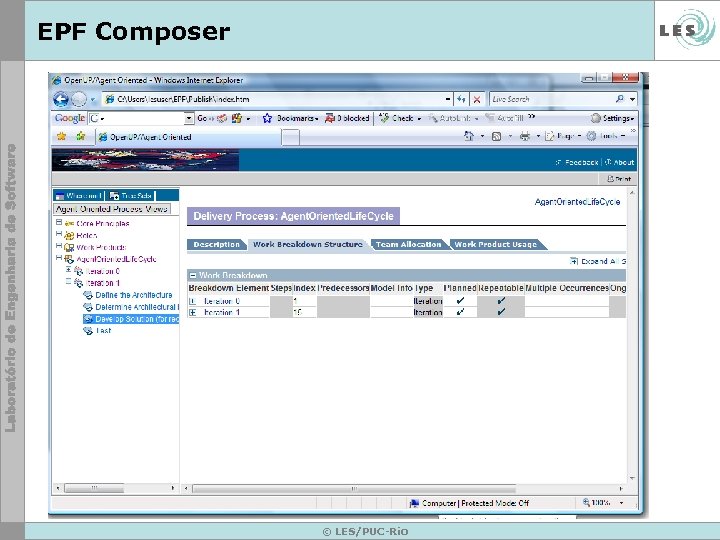Click the Test activity icon in tree
Viewport: 720px width, 540px height.
coord(88,331)
